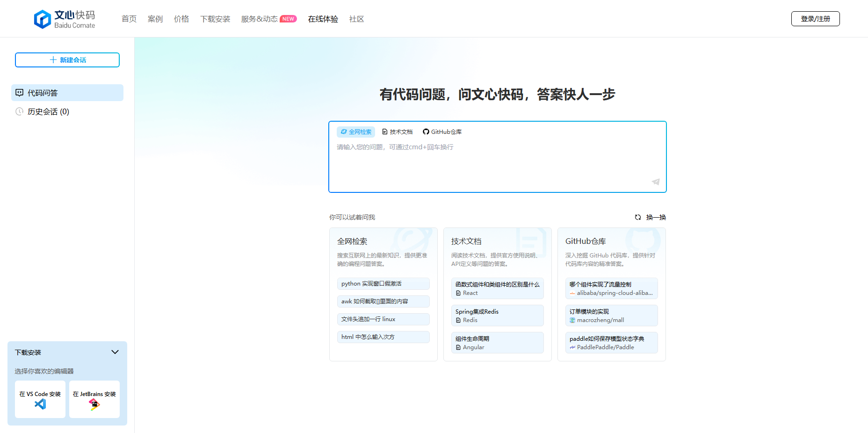Click the Baidu Comate logo
Image resolution: width=868 pixels, height=433 pixels.
[x=65, y=19]
